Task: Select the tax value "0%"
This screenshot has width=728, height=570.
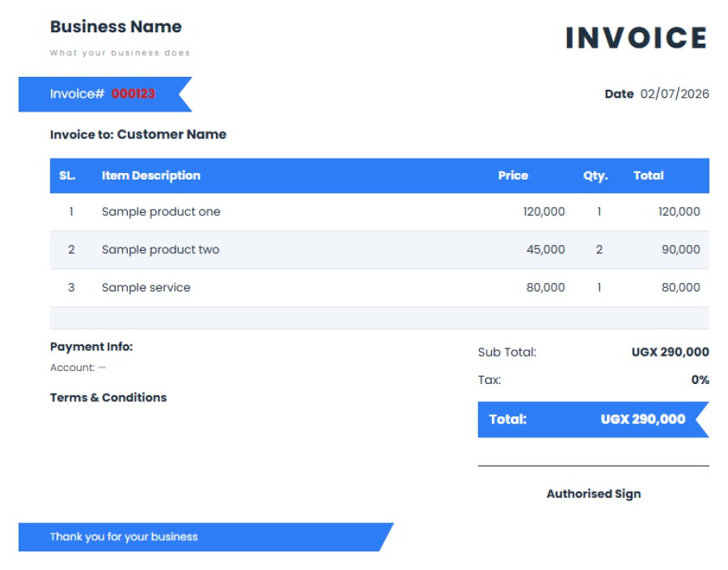Action: pos(700,380)
